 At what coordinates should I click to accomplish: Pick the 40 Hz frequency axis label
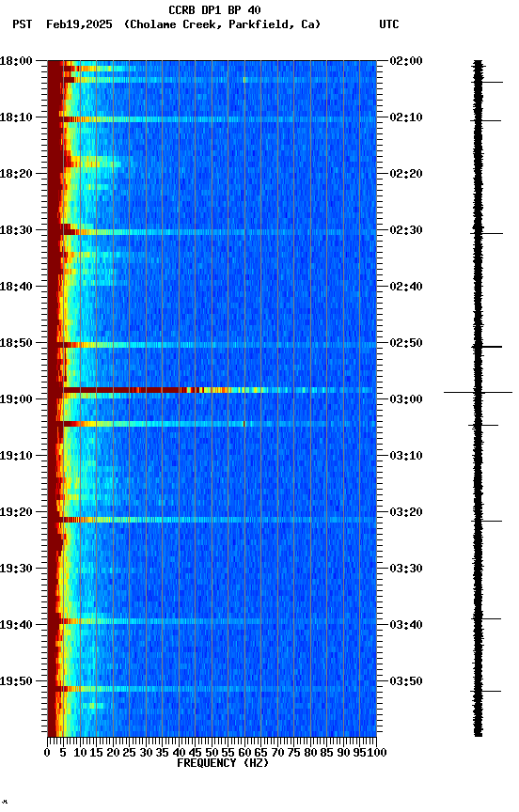(x=179, y=754)
